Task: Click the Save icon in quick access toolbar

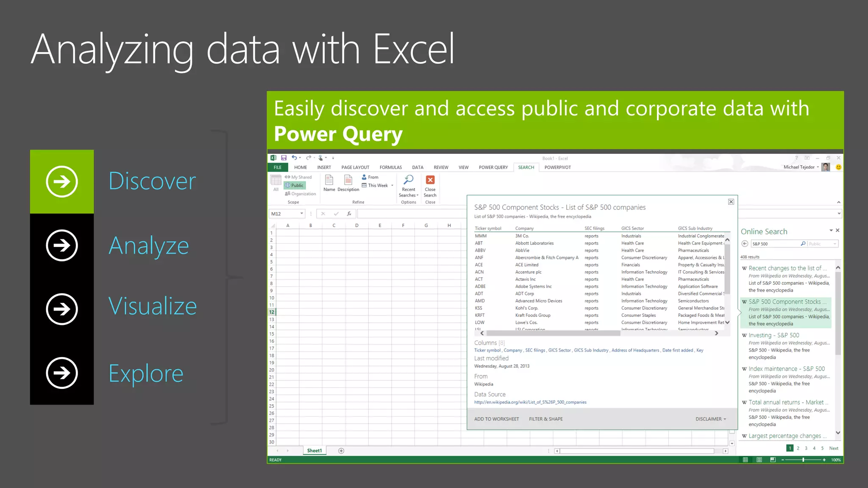Action: point(284,158)
